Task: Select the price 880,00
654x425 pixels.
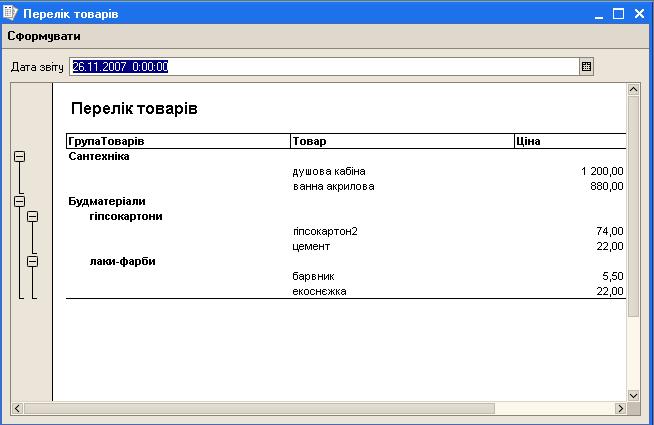Action: click(607, 186)
